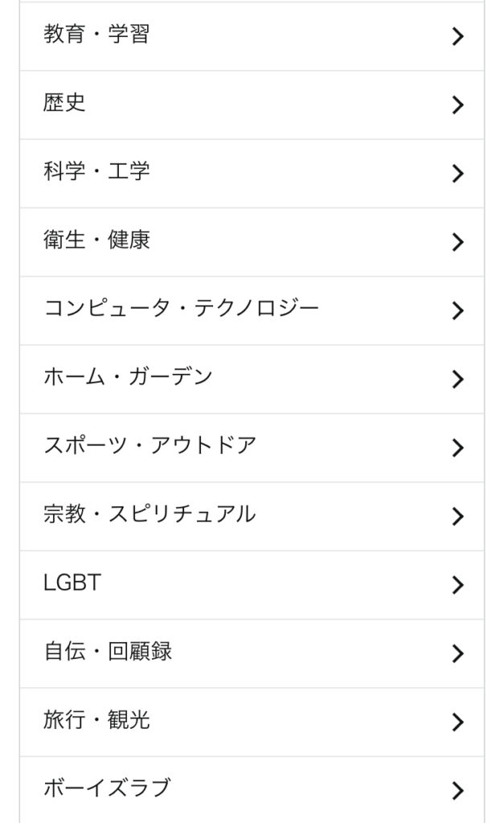Open 科学・工学 category
This screenshot has width=504, height=823.
[x=96, y=172]
